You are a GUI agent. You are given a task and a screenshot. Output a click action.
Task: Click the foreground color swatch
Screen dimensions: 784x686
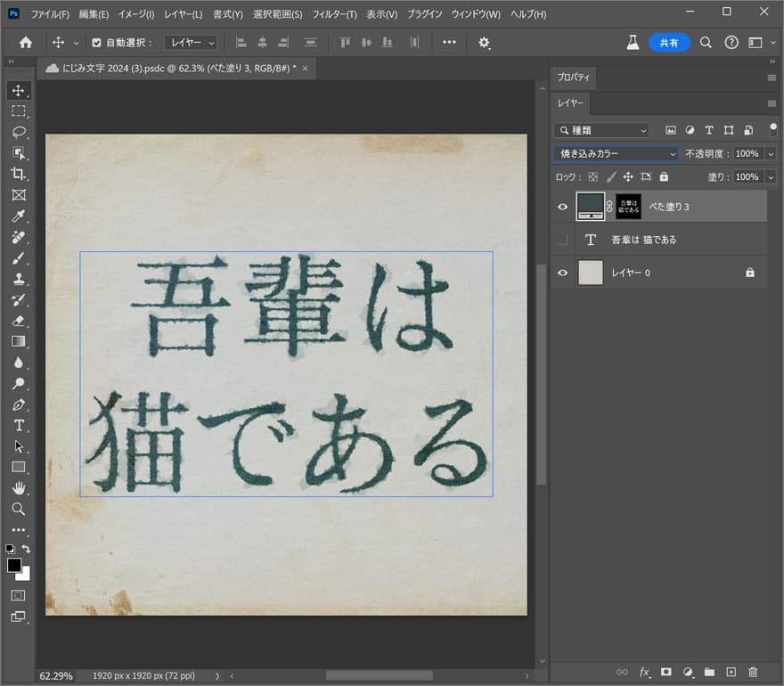pyautogui.click(x=14, y=566)
